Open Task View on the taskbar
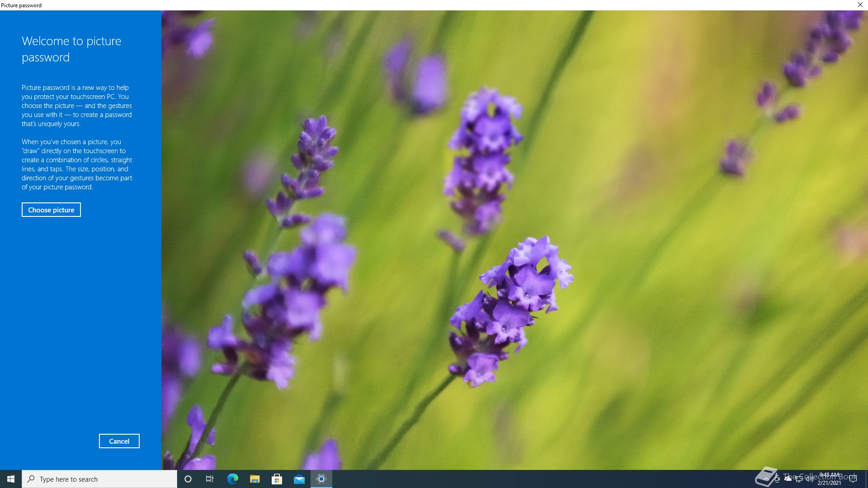Viewport: 868px width, 488px height. (210, 479)
